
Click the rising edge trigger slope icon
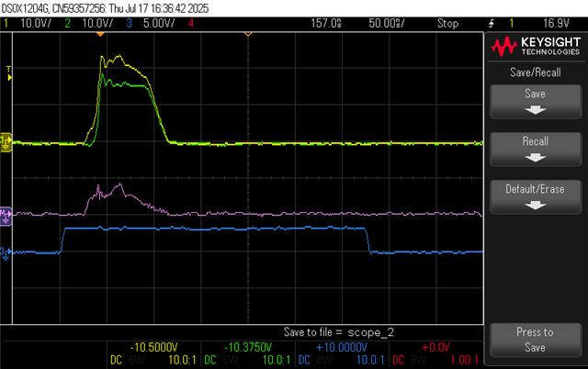492,24
